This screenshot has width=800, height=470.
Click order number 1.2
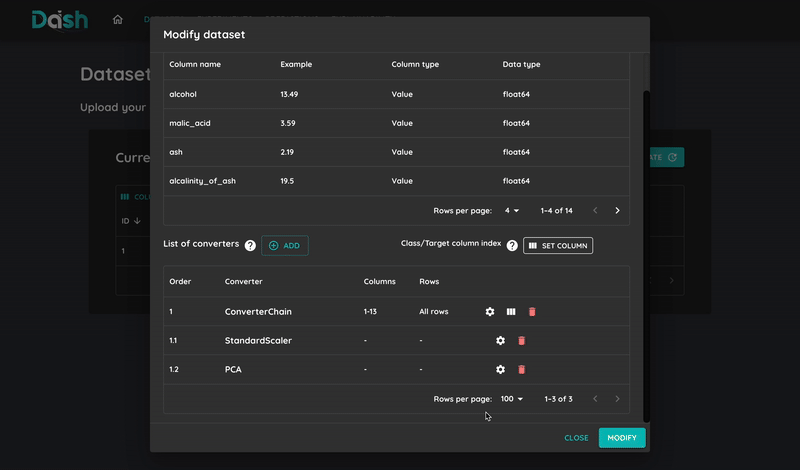click(174, 369)
